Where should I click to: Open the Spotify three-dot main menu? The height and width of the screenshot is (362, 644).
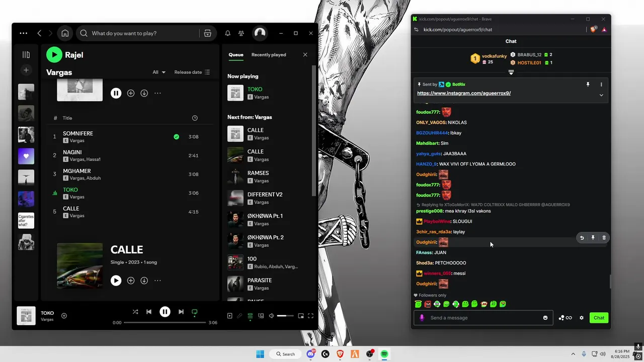coord(24,33)
